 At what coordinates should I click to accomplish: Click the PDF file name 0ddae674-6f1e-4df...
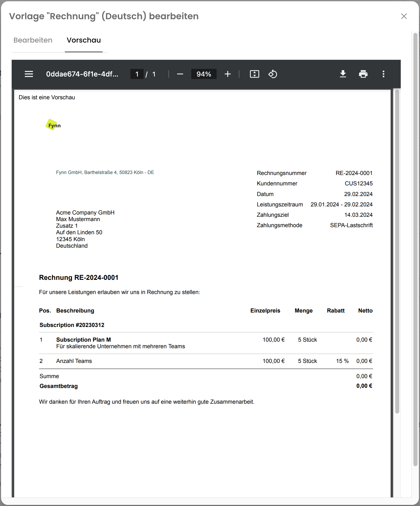point(82,74)
